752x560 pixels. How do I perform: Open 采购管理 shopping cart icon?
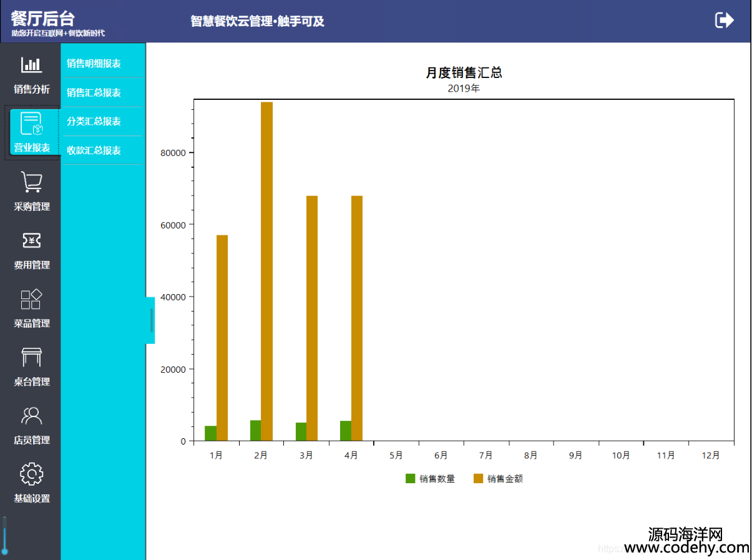pyautogui.click(x=31, y=182)
